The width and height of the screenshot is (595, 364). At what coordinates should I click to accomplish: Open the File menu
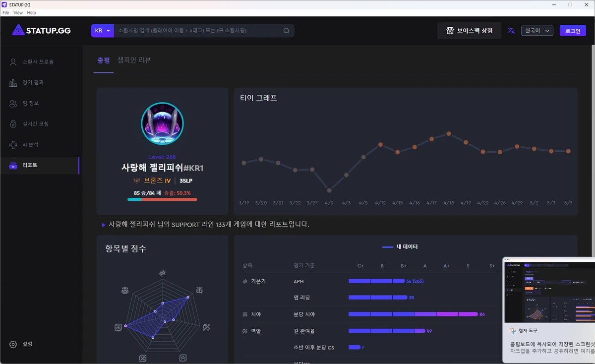pyautogui.click(x=6, y=12)
